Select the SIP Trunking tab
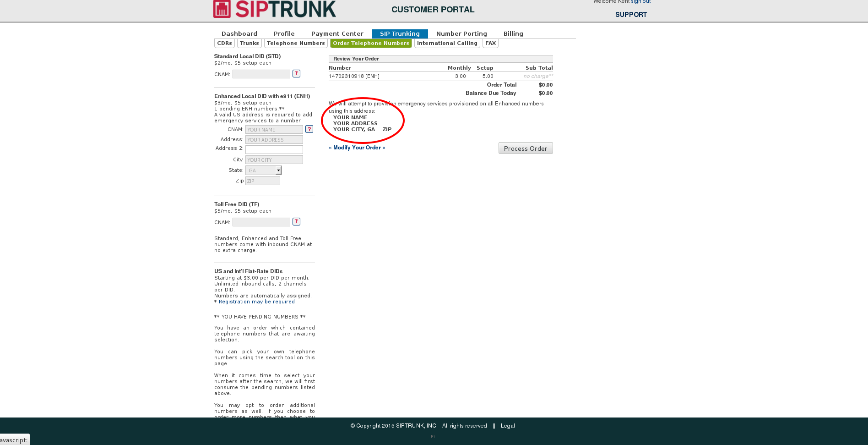868x445 pixels. coord(400,33)
